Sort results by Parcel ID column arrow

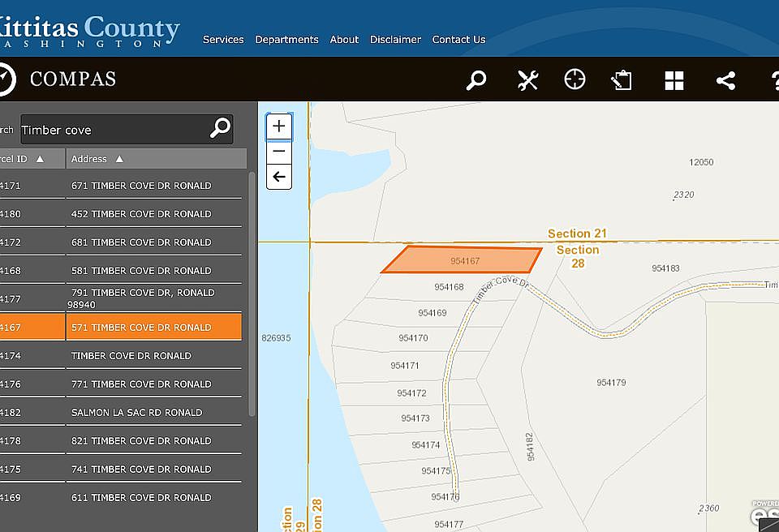click(40, 159)
